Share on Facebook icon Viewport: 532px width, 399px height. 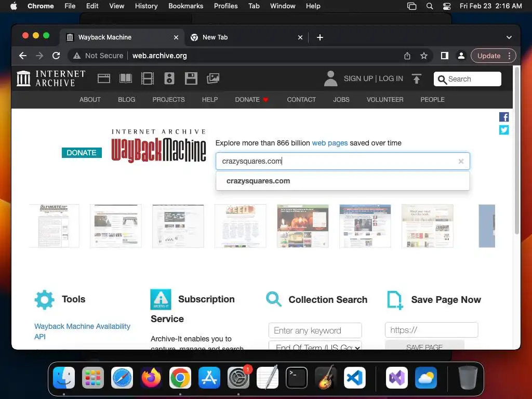(504, 117)
